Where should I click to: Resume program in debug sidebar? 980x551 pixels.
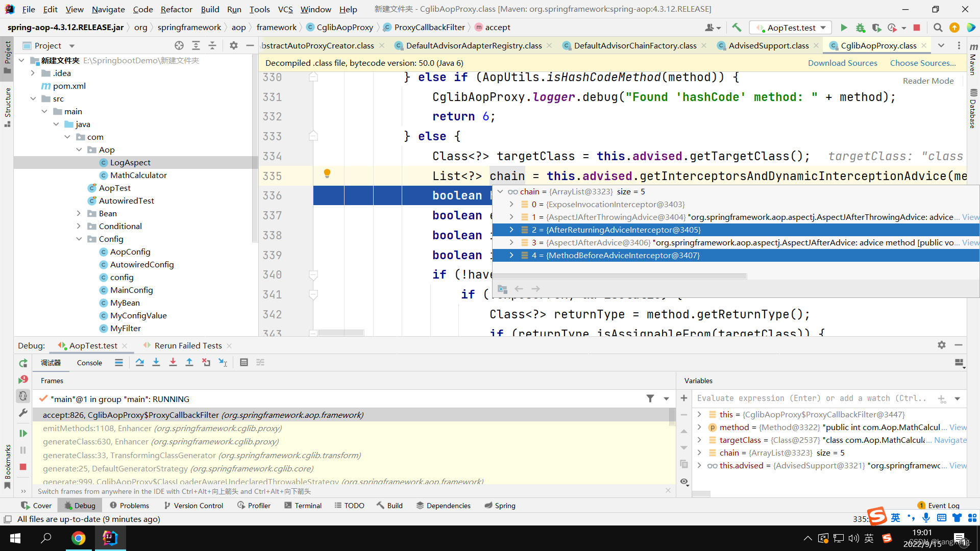23,433
